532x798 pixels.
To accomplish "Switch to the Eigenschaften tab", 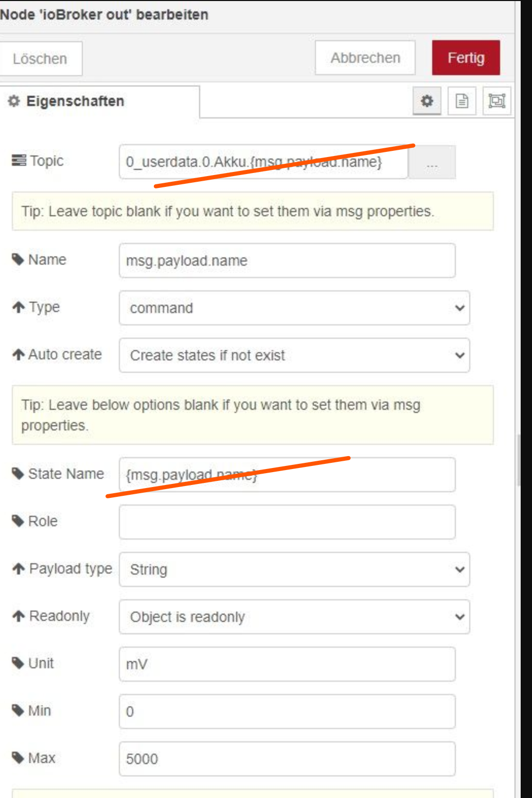I will click(75, 101).
